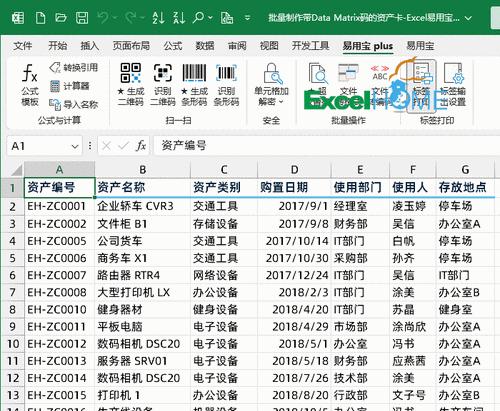Expand the redo history dropdown arrow

pyautogui.click(x=142, y=18)
